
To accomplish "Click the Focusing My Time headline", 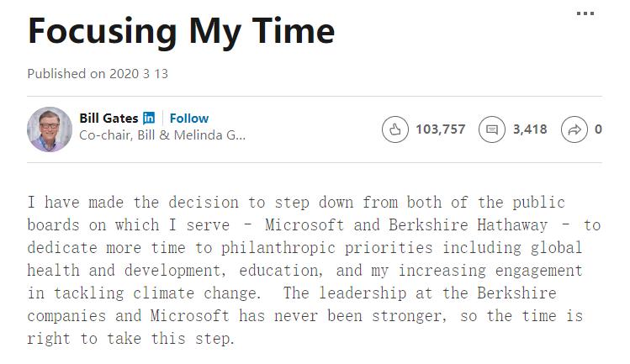I will pyautogui.click(x=181, y=31).
